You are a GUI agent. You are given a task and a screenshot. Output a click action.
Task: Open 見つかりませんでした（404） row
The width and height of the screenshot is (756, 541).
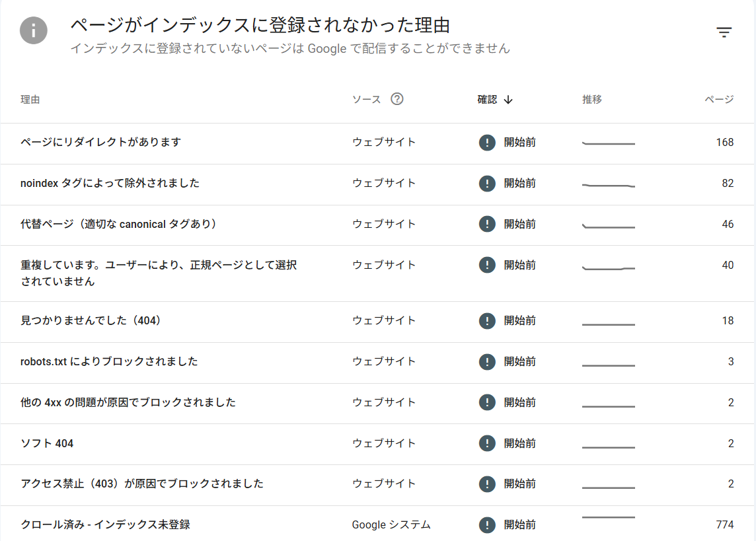(x=91, y=321)
